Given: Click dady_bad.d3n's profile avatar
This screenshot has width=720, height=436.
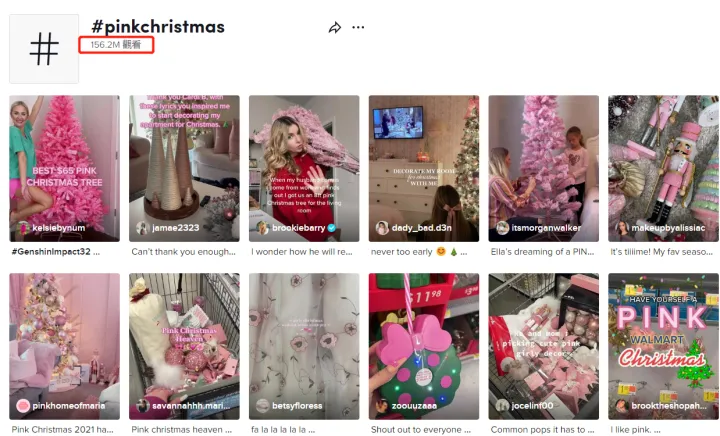Looking at the screenshot, I should point(382,228).
